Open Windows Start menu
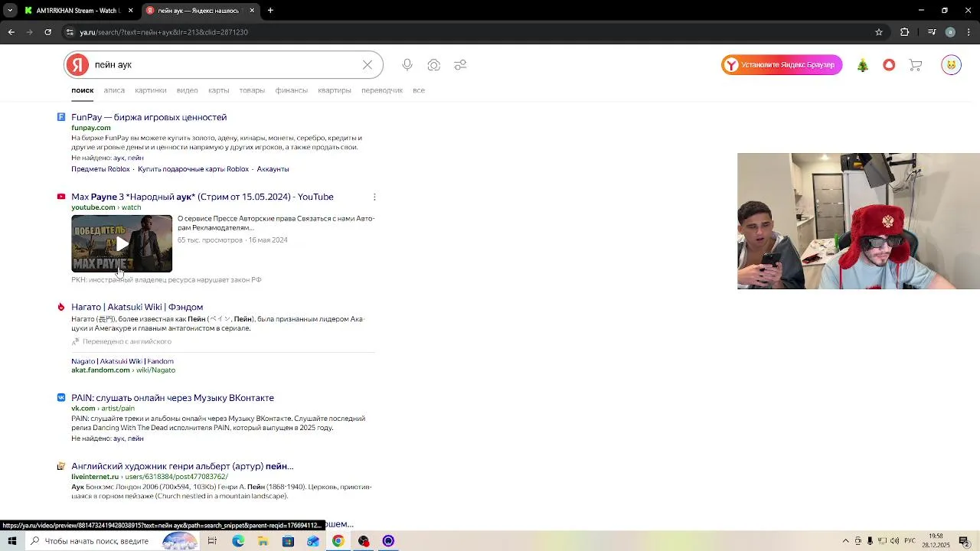 click(12, 541)
